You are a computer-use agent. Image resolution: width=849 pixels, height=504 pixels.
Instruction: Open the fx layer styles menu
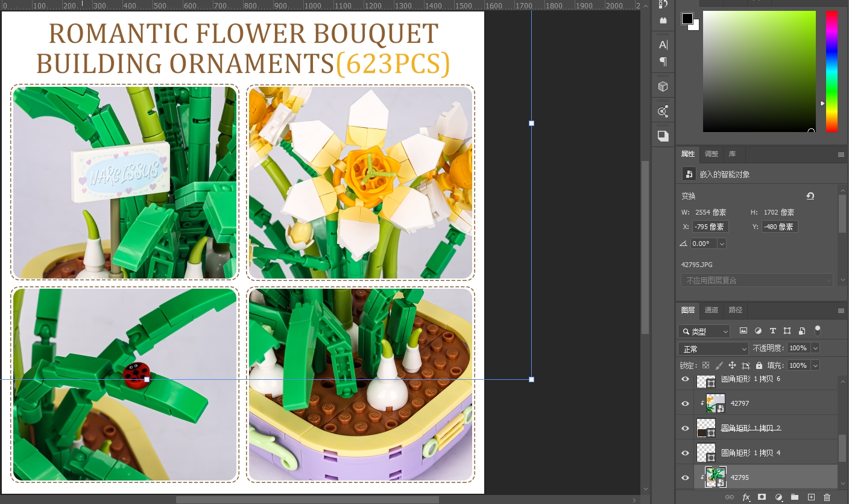[x=746, y=497]
